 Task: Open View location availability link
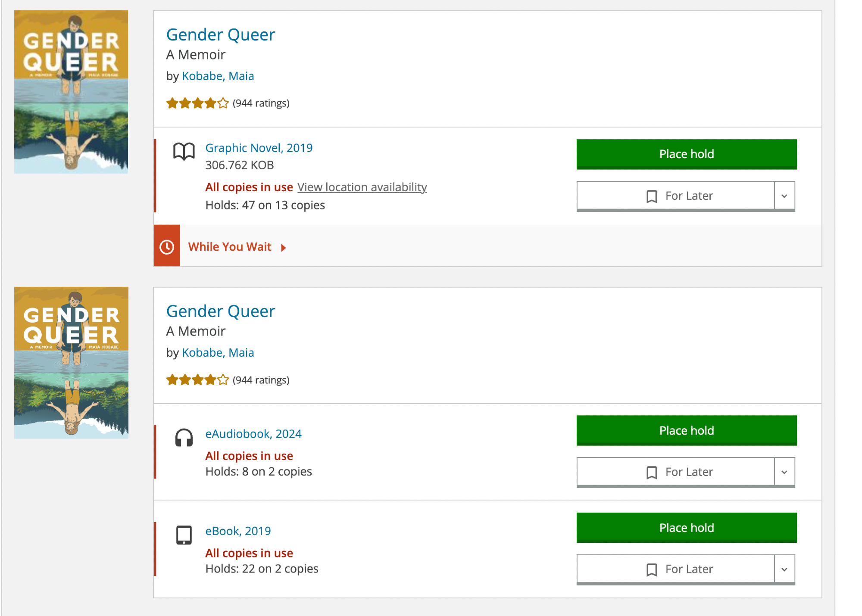click(x=362, y=187)
